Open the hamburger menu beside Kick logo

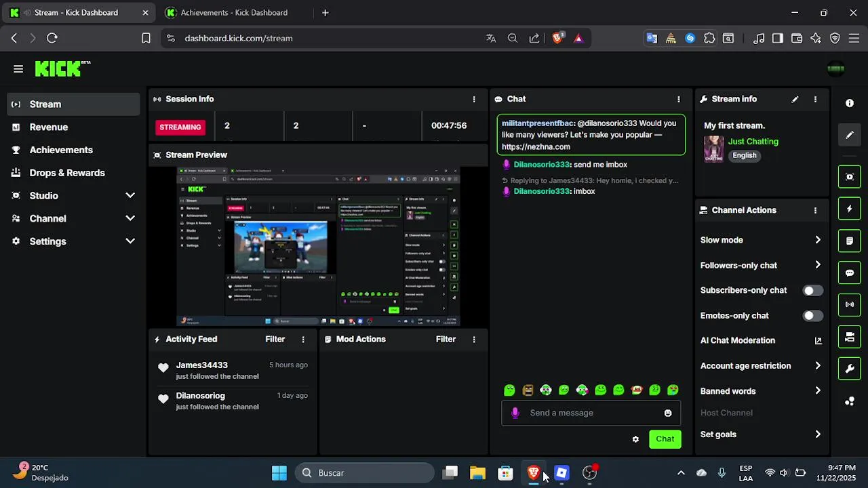point(18,68)
